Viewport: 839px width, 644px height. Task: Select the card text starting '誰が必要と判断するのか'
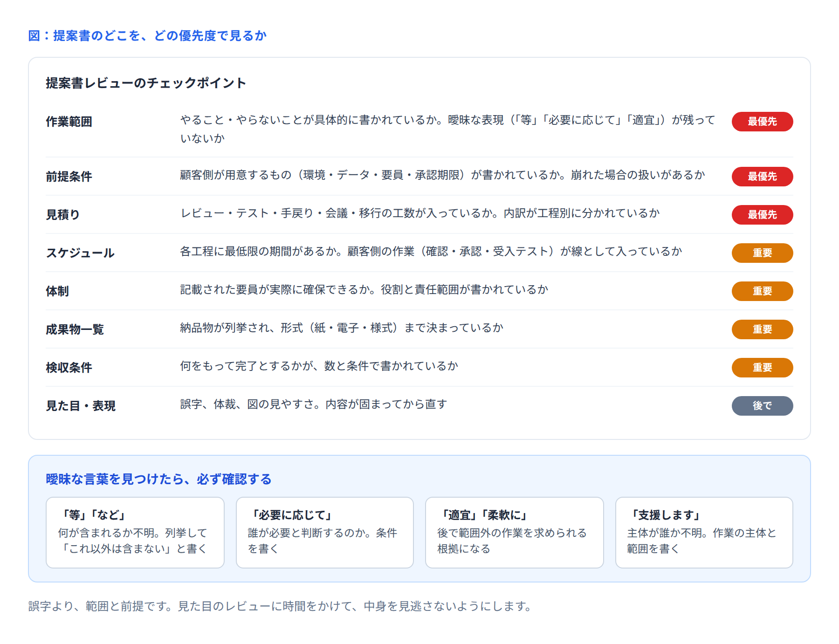tap(323, 541)
